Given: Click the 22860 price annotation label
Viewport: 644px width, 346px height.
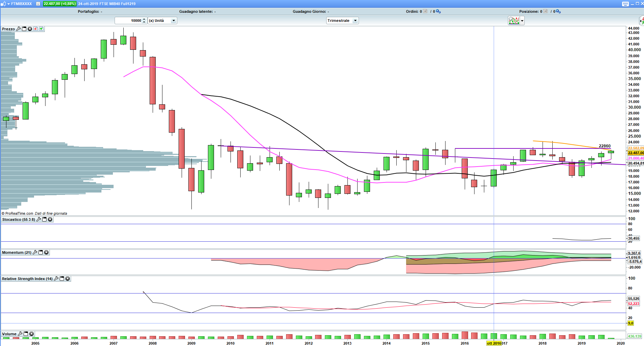Looking at the screenshot, I should [x=605, y=146].
